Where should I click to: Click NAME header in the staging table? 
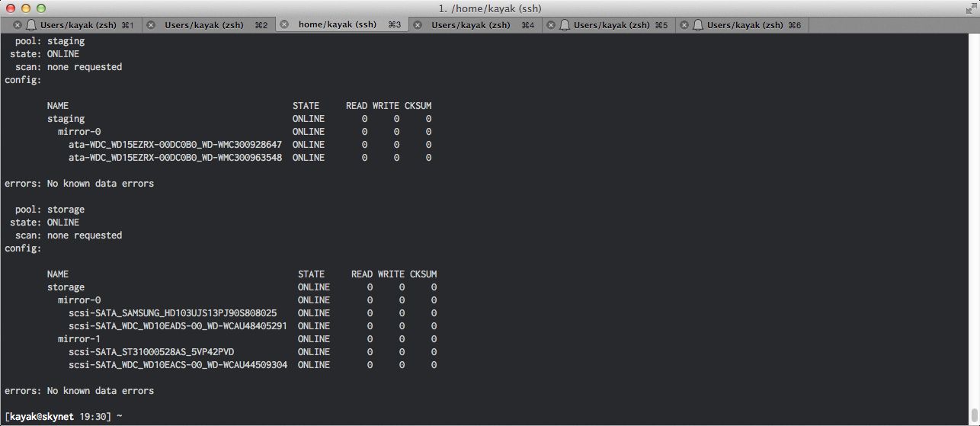pos(58,106)
